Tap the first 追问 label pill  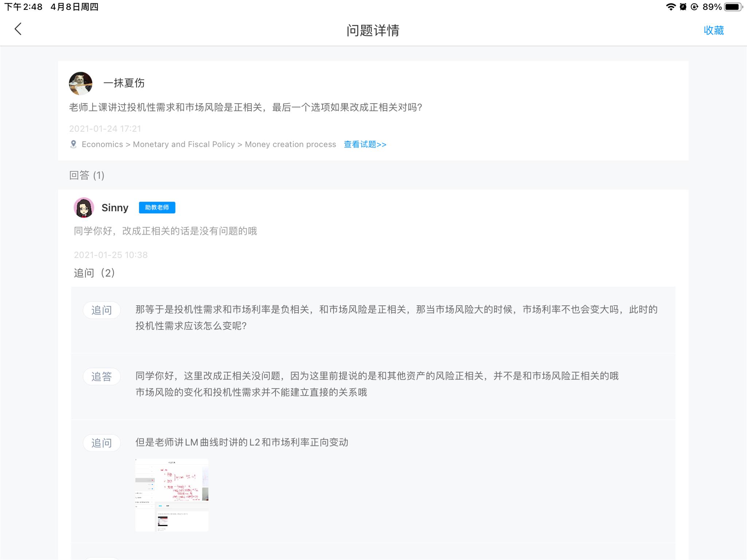click(x=101, y=310)
